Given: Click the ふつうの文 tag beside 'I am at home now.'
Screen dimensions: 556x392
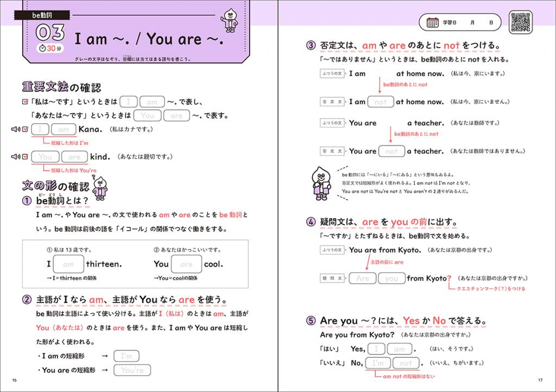Looking at the screenshot, I should click(x=333, y=74).
